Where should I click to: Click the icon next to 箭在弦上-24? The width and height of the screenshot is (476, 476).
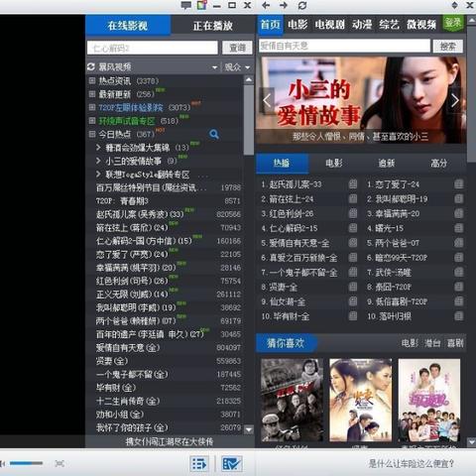tap(353, 198)
